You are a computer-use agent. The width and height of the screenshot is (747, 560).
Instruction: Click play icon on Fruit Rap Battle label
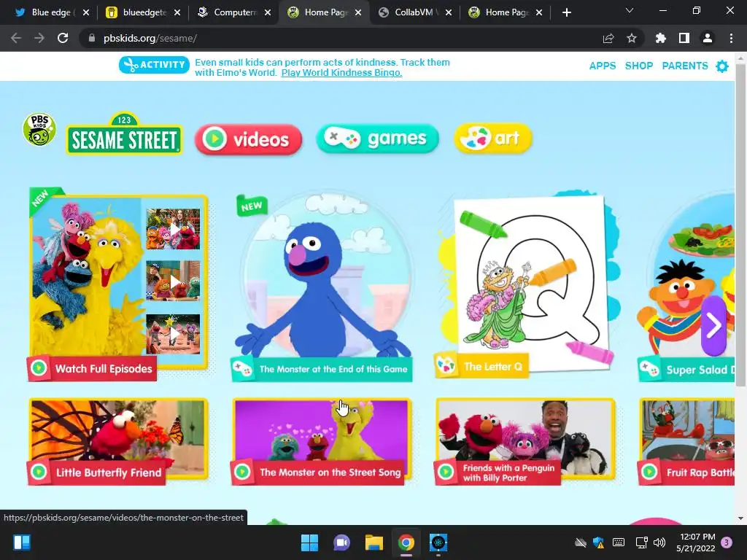click(x=649, y=472)
